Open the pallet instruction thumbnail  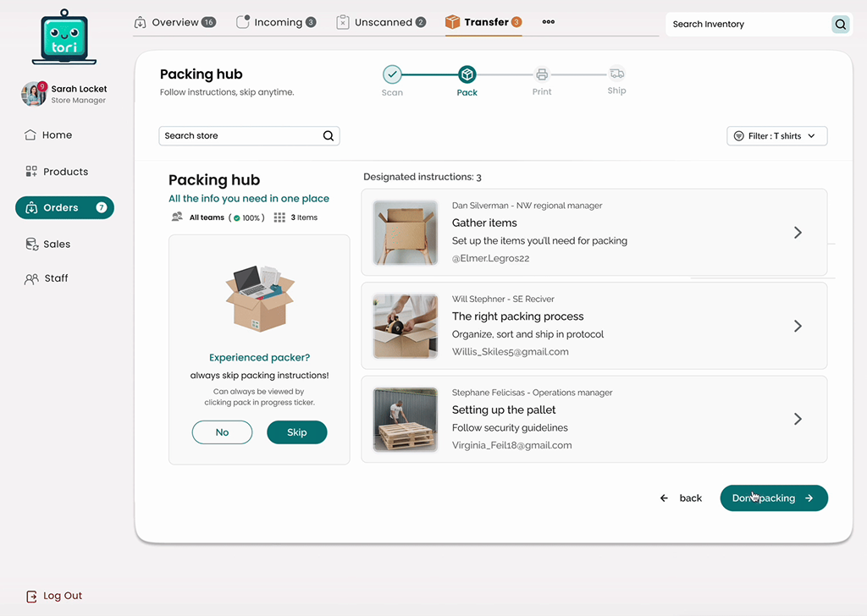click(406, 420)
